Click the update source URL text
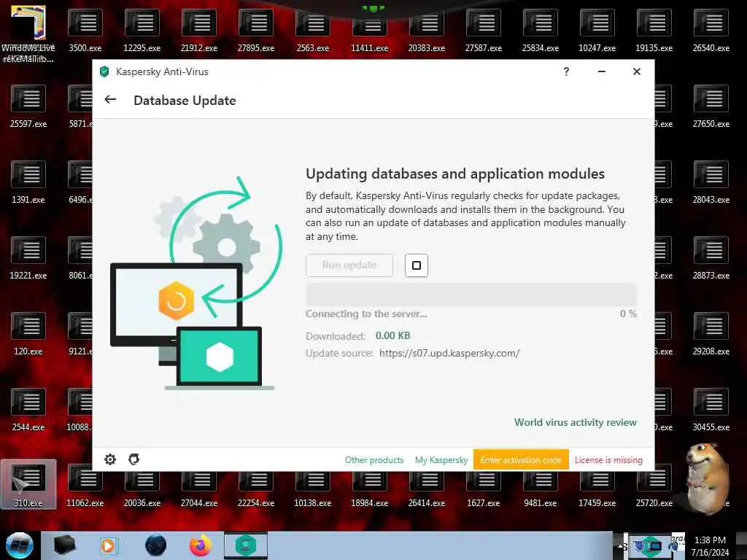The image size is (747, 560). 449,354
